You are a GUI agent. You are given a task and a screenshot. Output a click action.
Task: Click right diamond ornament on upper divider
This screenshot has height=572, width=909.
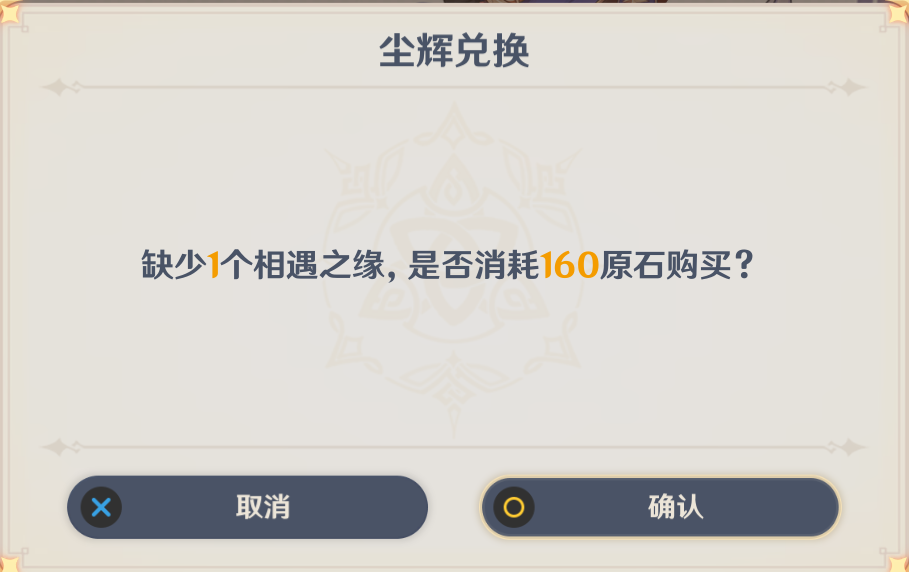click(x=850, y=88)
